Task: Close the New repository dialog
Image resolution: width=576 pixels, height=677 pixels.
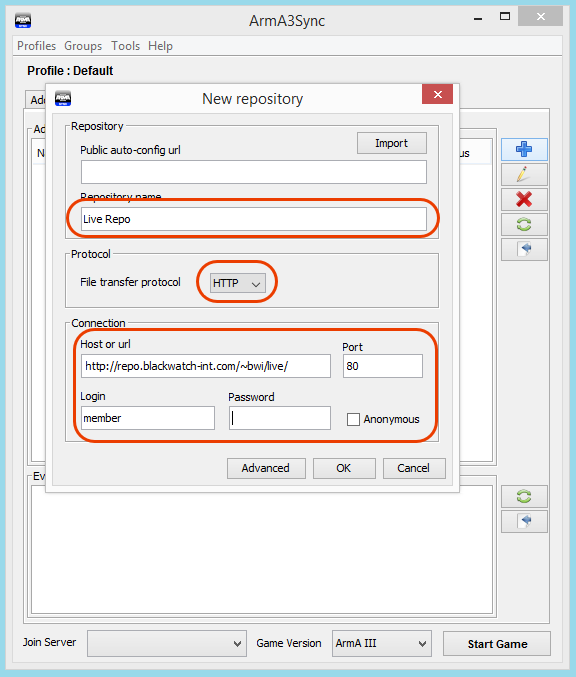Action: [x=437, y=94]
